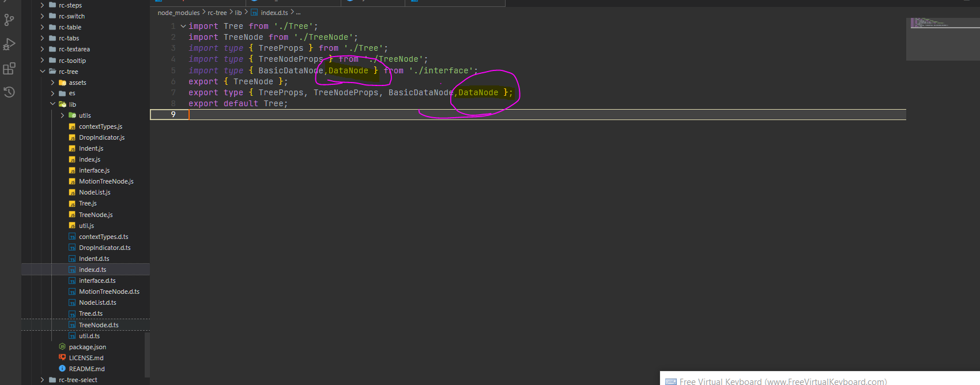Click the DropIndicator.js file icon
Image resolution: width=980 pixels, height=385 pixels.
(x=72, y=137)
